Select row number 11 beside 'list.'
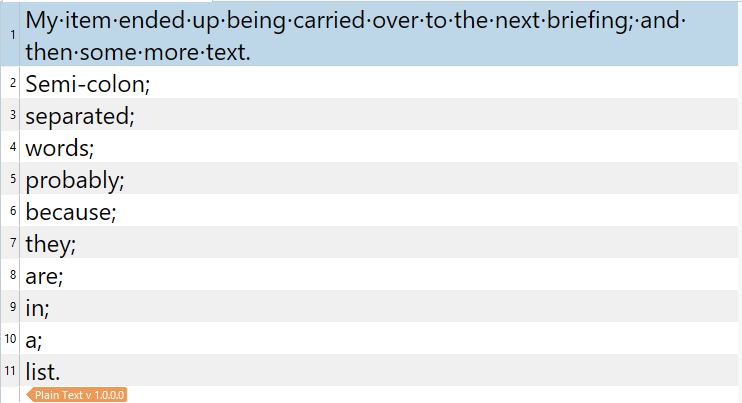Image resolution: width=742 pixels, height=403 pixels. (10, 372)
